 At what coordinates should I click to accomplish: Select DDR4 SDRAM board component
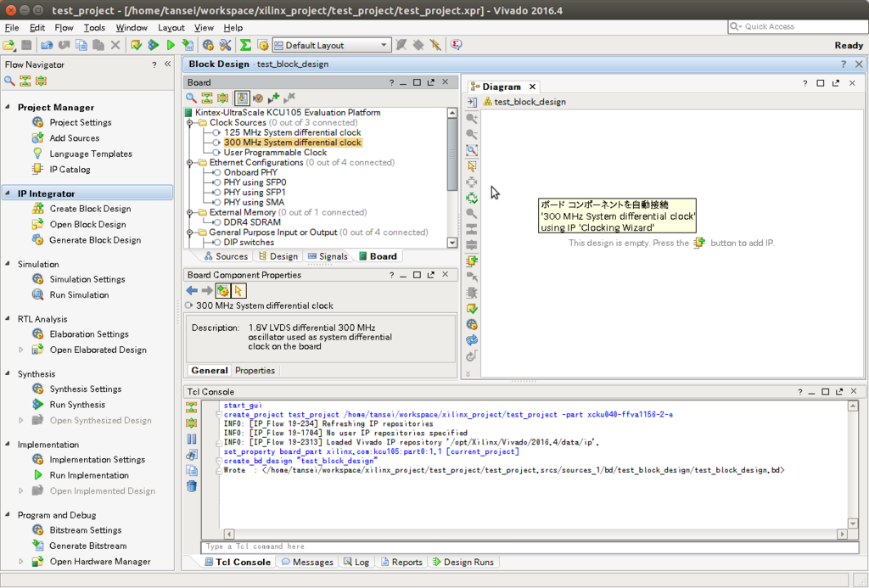point(252,222)
